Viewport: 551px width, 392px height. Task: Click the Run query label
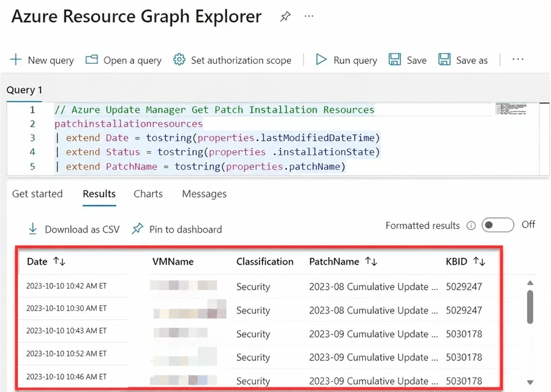(x=355, y=61)
